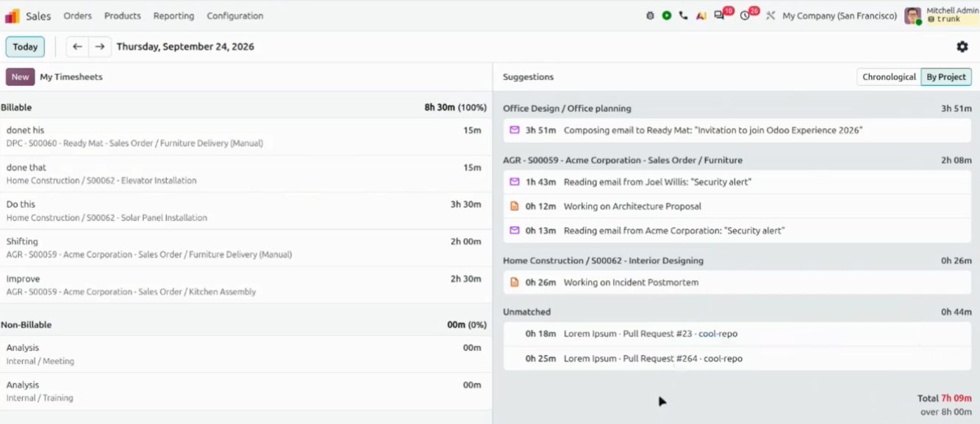Viewport: 980px width, 424px height.
Task: Select Reading email from Acme Corporation suggestion
Action: click(x=737, y=231)
